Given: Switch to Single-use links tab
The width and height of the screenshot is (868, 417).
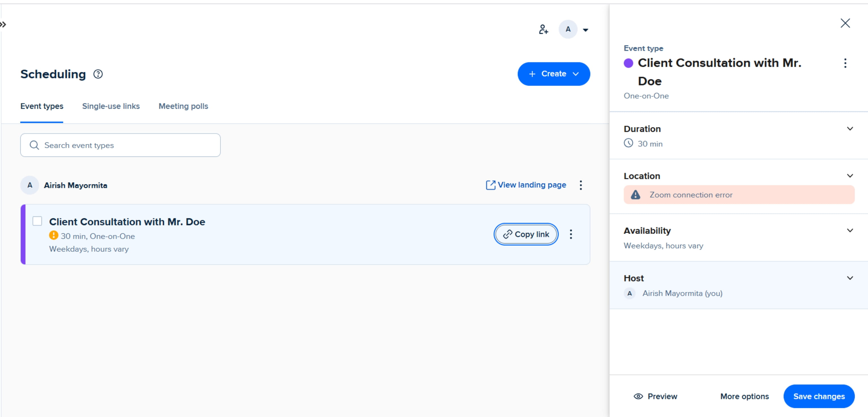Looking at the screenshot, I should tap(111, 106).
